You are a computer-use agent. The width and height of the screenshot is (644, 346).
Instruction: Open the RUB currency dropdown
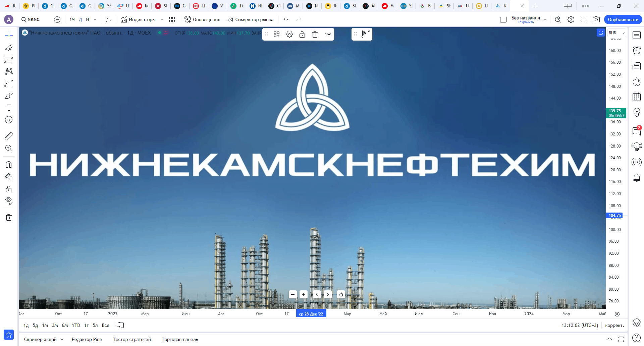click(x=617, y=33)
